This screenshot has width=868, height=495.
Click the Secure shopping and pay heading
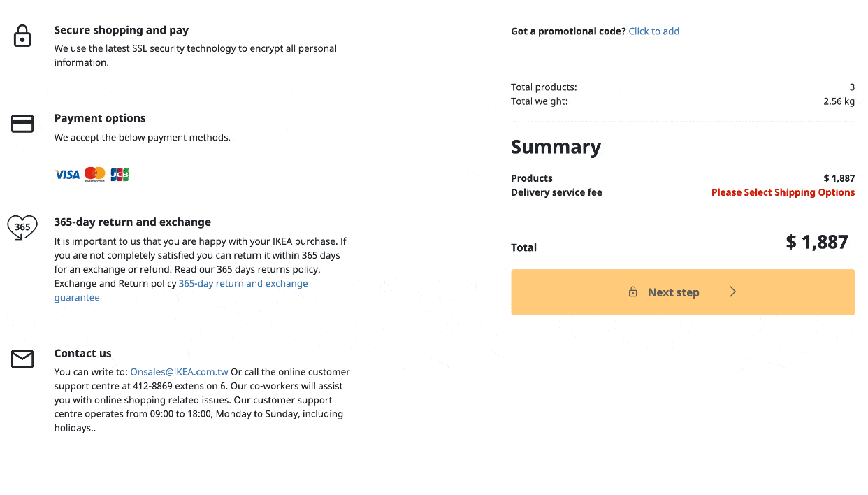pos(122,31)
